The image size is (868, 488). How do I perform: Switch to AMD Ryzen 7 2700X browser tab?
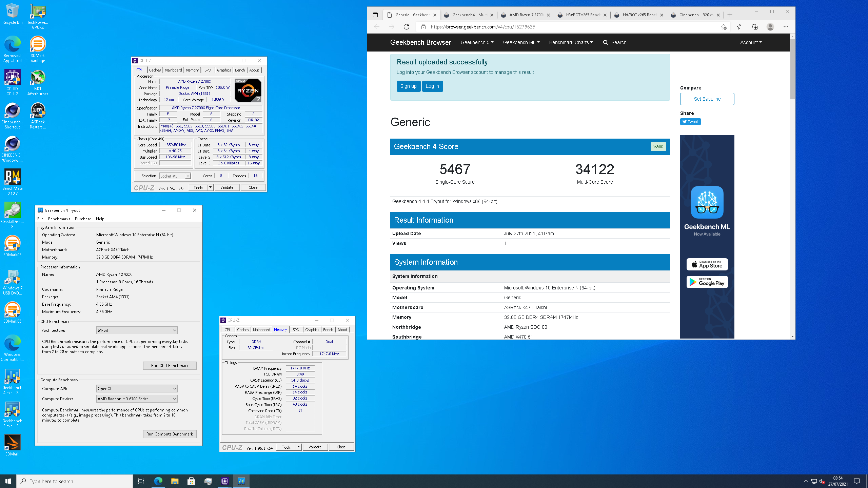pyautogui.click(x=525, y=15)
